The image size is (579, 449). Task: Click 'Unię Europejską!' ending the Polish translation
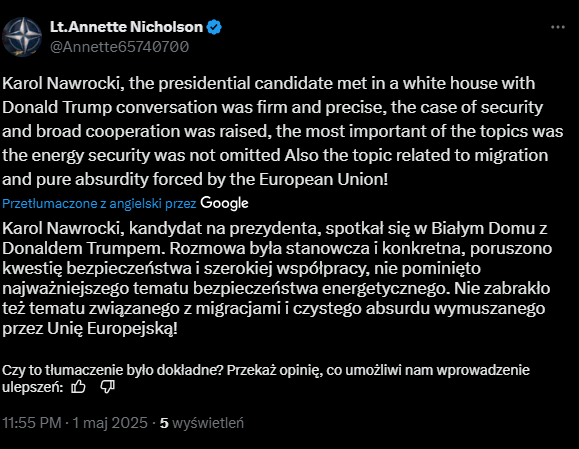[x=112, y=328]
